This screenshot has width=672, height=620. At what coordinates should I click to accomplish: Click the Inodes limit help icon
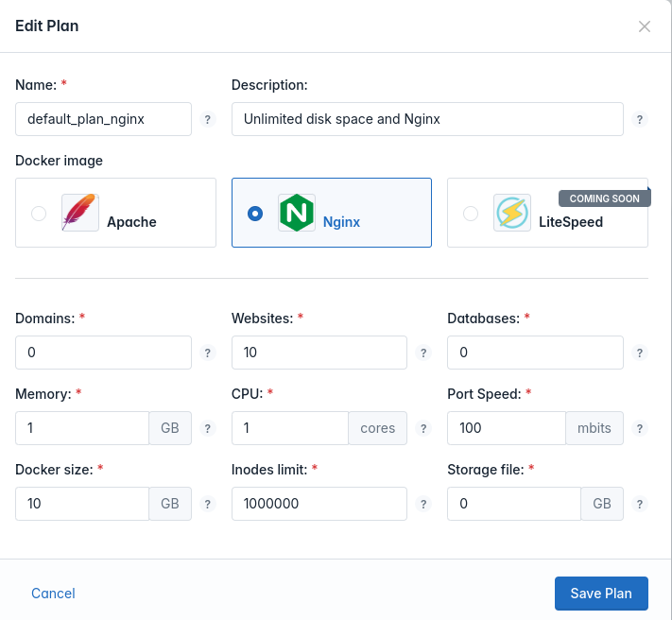pyautogui.click(x=423, y=504)
